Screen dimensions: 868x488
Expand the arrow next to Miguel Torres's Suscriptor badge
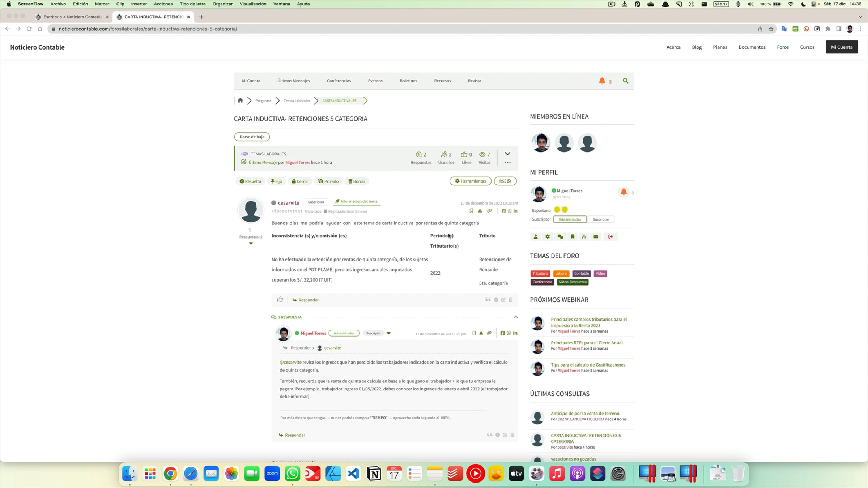pyautogui.click(x=388, y=333)
